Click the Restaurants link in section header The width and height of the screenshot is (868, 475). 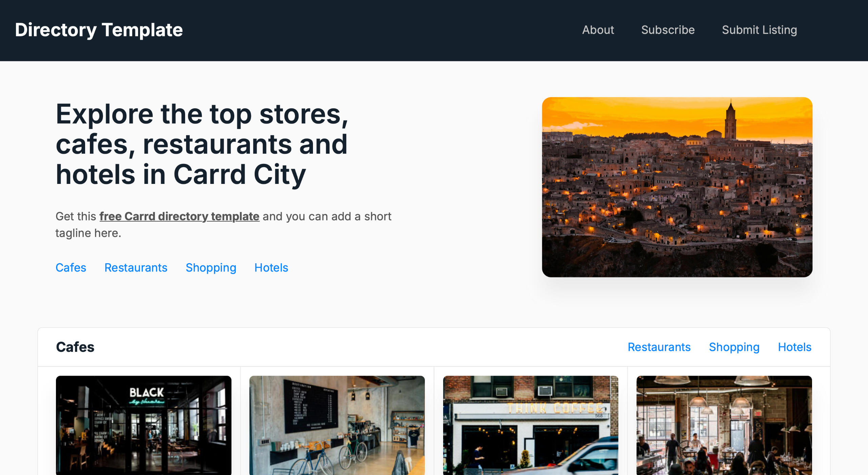pos(659,347)
